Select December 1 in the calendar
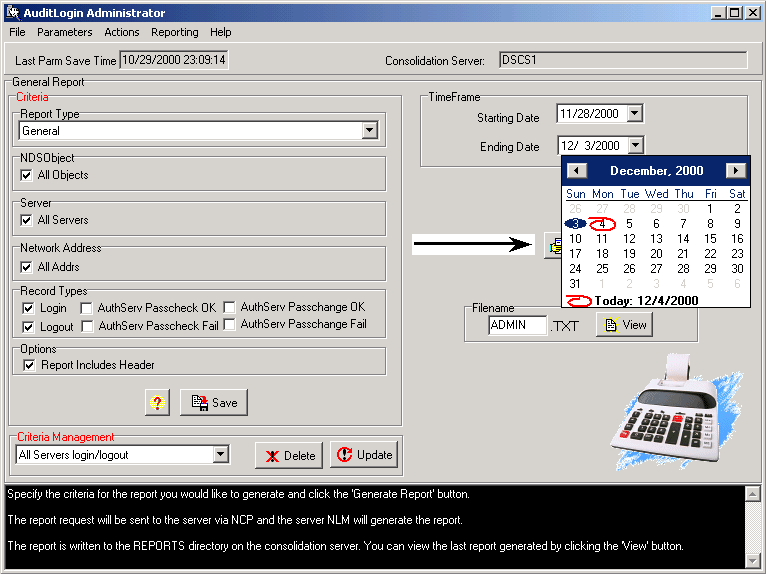The image size is (766, 574). click(710, 209)
